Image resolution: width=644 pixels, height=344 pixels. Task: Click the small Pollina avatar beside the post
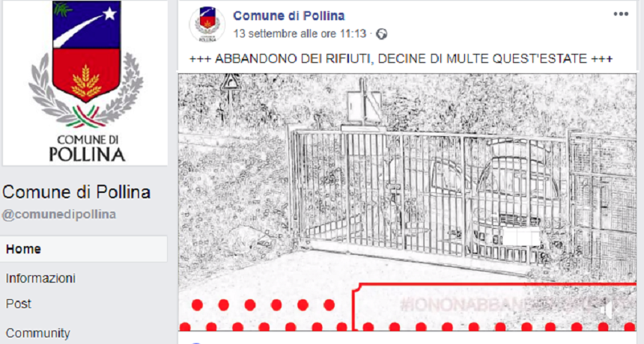(x=207, y=25)
